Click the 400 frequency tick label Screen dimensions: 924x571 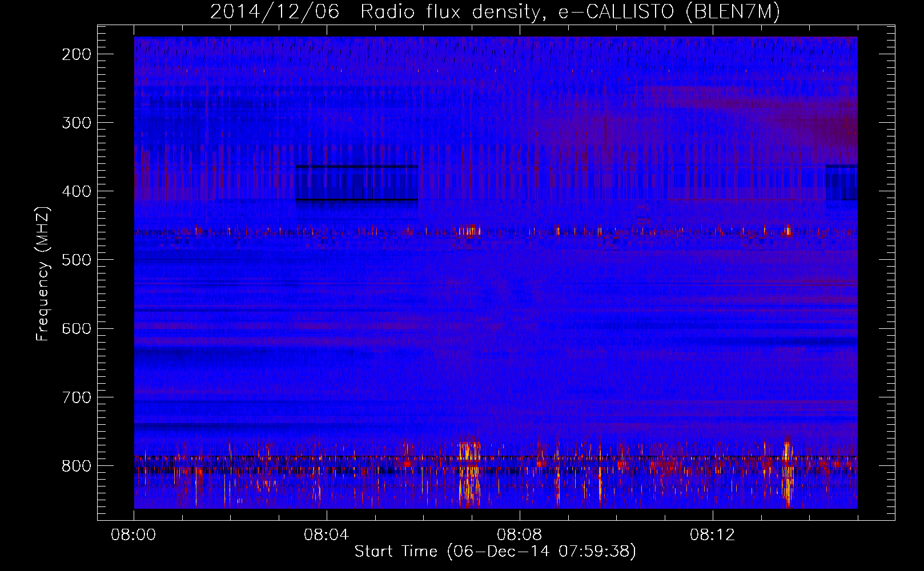click(77, 191)
